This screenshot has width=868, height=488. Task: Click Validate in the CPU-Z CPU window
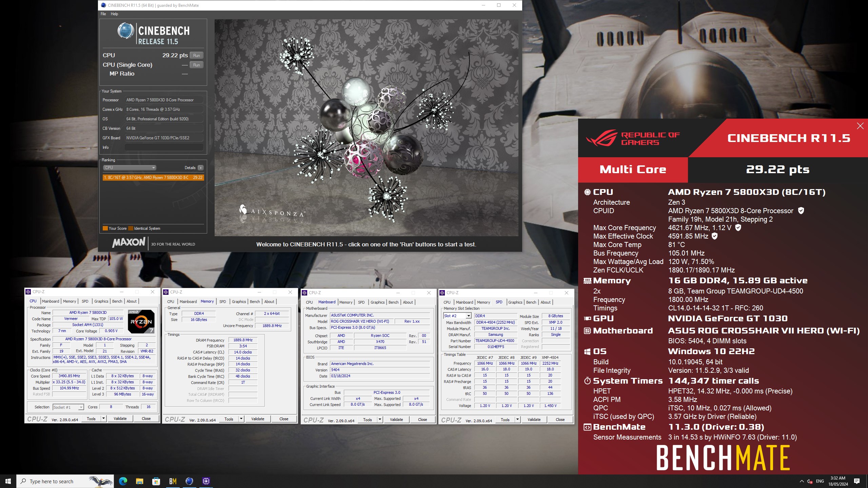tap(120, 419)
